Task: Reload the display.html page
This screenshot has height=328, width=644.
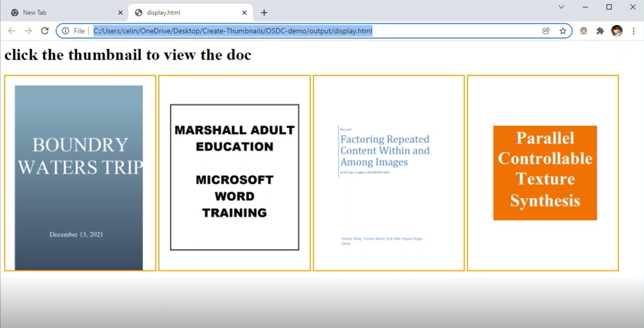Action: (45, 31)
